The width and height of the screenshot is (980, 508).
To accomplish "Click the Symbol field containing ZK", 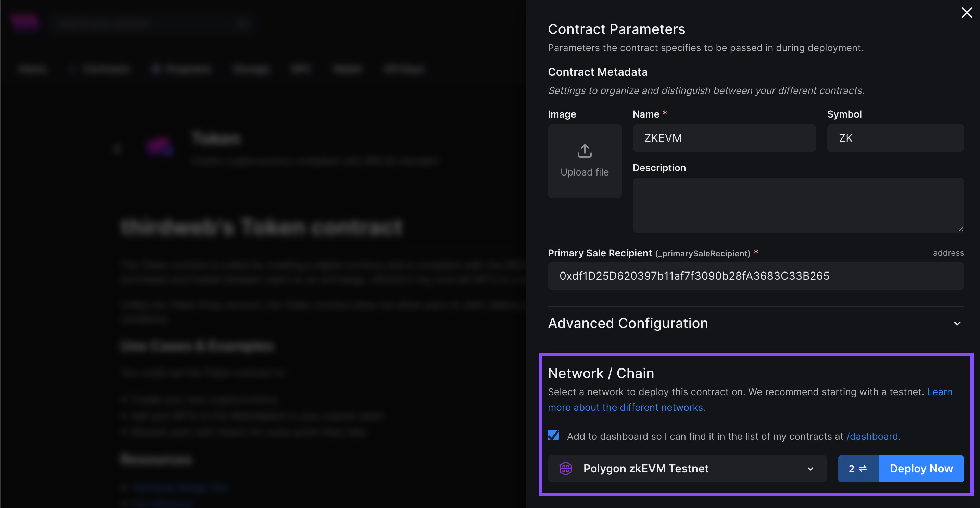I will coord(895,138).
